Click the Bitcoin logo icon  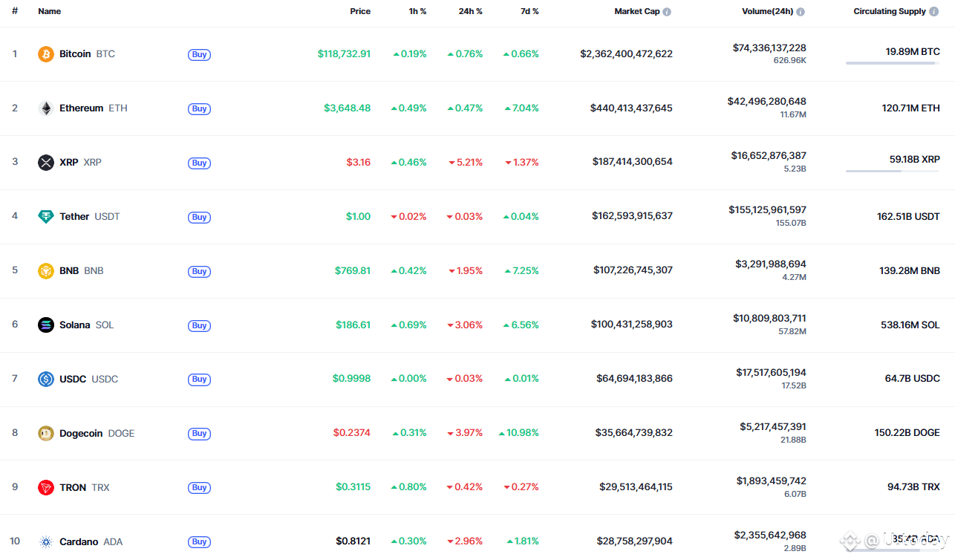click(45, 53)
